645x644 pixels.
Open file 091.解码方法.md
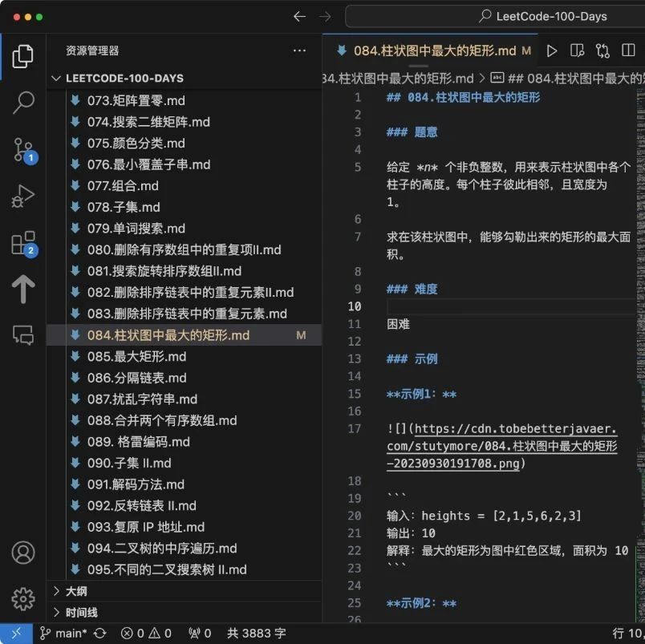(x=185, y=484)
